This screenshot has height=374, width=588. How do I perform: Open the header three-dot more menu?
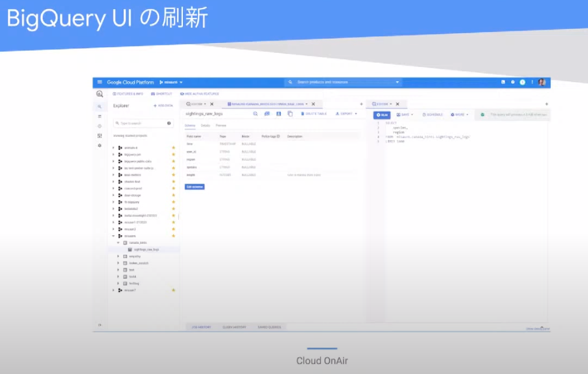(x=532, y=82)
